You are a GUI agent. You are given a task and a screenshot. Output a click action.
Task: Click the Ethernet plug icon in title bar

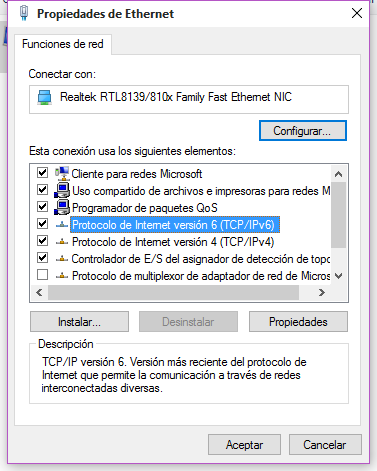24,13
